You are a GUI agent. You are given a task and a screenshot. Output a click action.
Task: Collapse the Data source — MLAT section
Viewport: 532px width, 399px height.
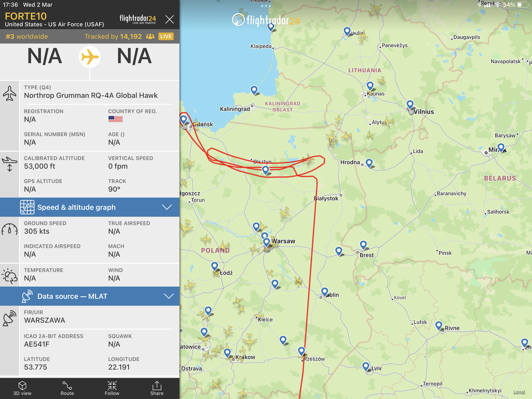(x=90, y=296)
